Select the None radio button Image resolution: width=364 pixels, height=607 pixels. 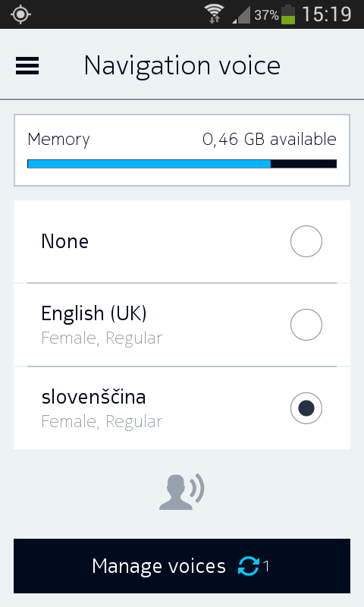point(306,241)
